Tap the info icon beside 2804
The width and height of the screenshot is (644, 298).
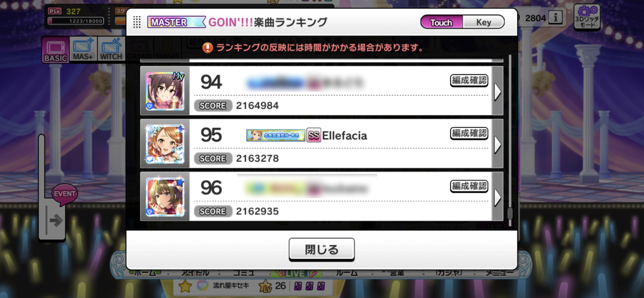click(555, 18)
